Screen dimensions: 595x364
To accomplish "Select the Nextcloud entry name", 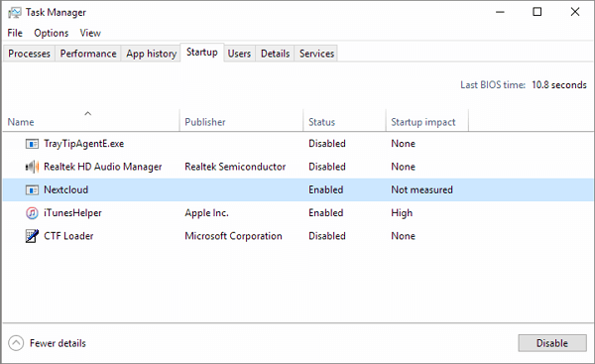I will 66,189.
